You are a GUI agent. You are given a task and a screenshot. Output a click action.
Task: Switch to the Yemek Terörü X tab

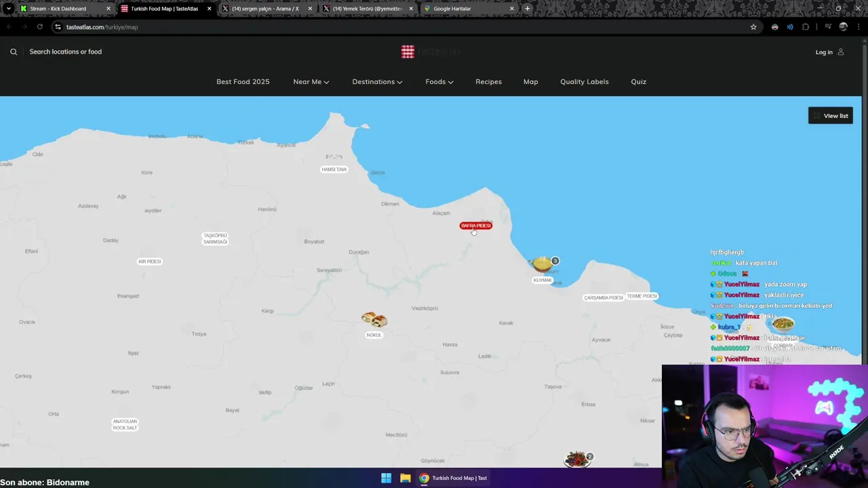point(366,9)
